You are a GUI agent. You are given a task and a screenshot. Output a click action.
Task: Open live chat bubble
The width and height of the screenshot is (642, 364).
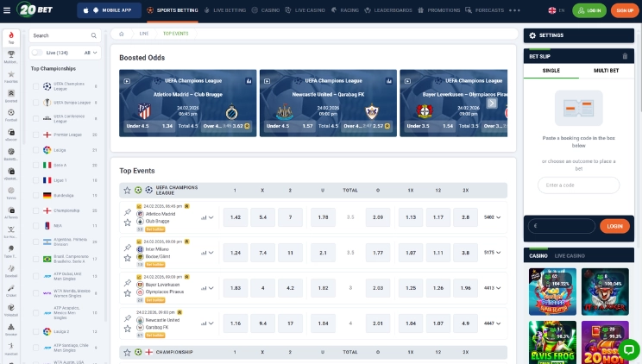click(629, 350)
